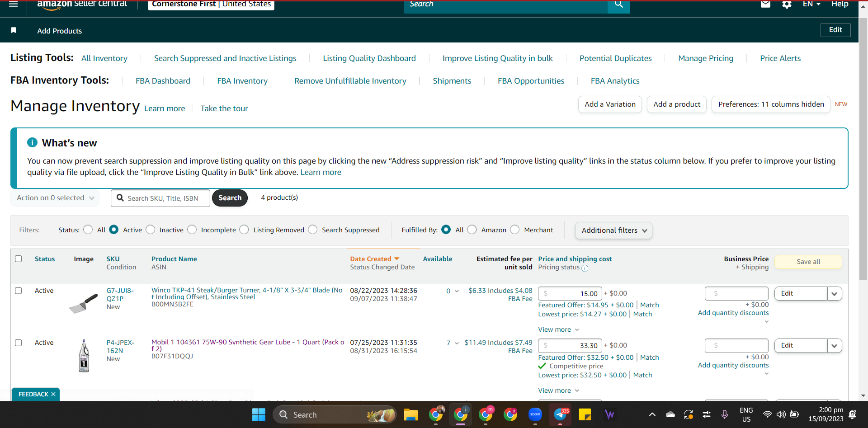868x428 pixels.
Task: Open Shipments in FBA tools
Action: (x=452, y=81)
